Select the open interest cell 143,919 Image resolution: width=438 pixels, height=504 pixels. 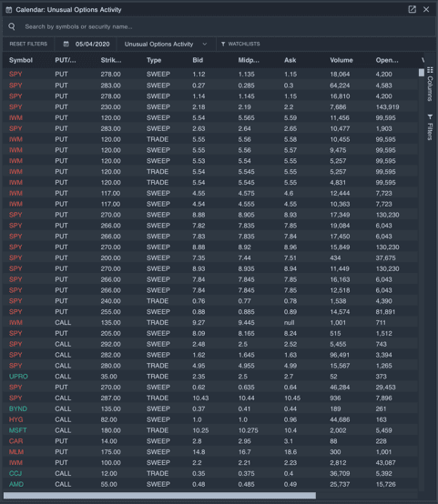point(388,107)
